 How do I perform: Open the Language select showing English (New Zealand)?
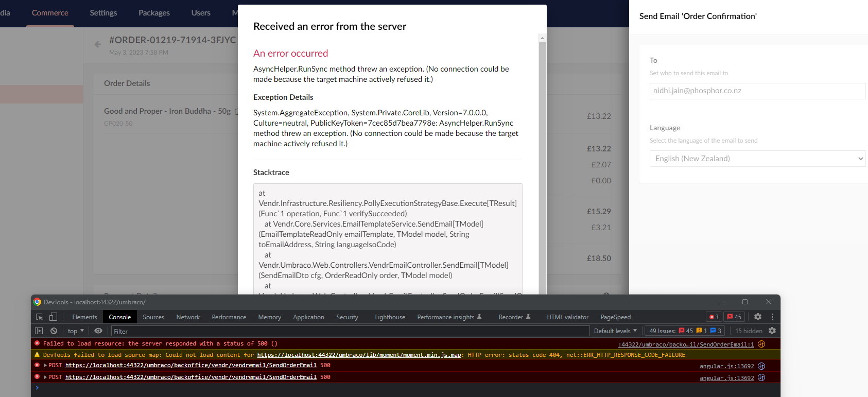(x=757, y=159)
